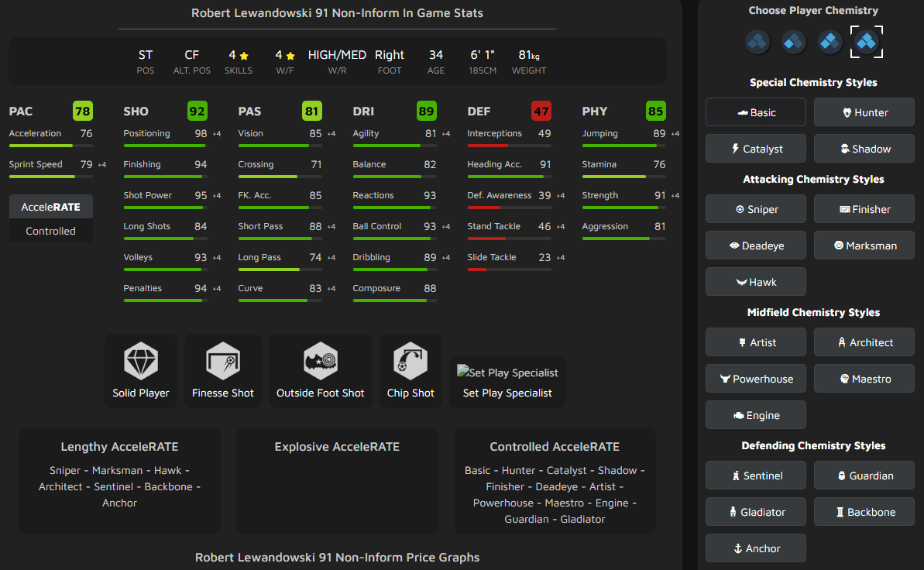Image resolution: width=924 pixels, height=570 pixels.
Task: Select the Anchor defending chemistry style
Action: tap(755, 548)
